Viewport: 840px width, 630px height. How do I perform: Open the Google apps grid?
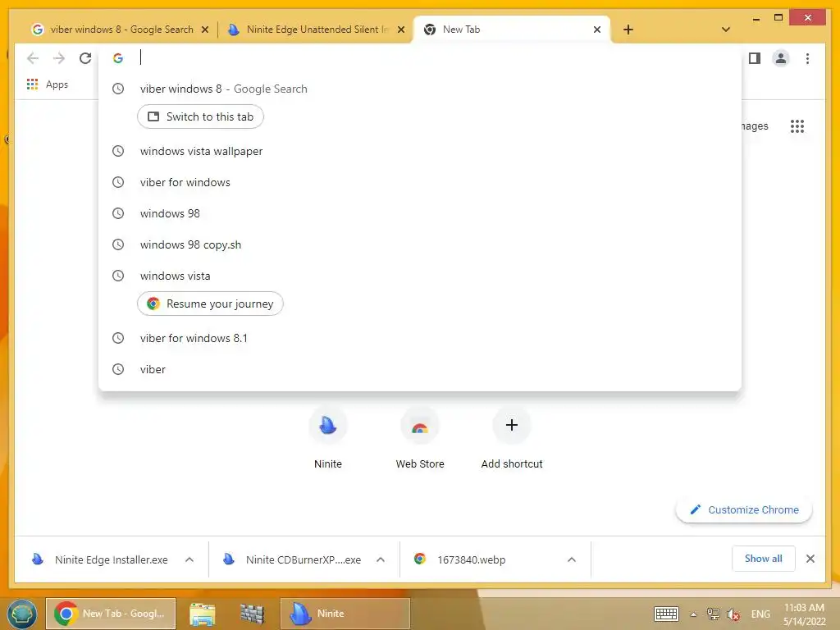(797, 126)
